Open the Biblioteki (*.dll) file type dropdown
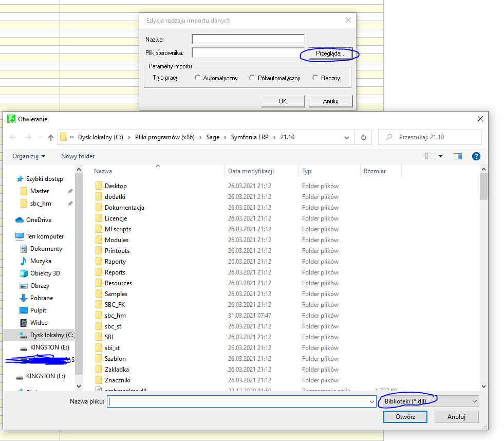This screenshot has height=441, width=504. tap(429, 401)
